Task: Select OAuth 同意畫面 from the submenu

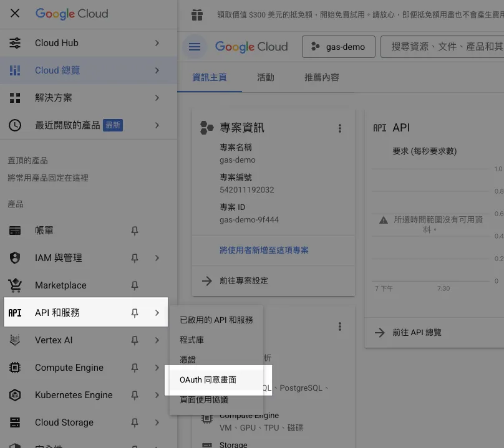Action: [208, 379]
